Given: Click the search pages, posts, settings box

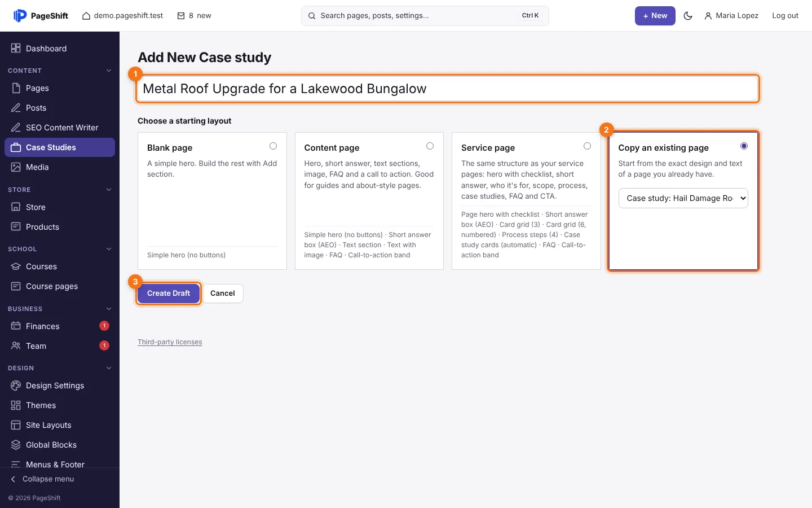Looking at the screenshot, I should coord(425,16).
